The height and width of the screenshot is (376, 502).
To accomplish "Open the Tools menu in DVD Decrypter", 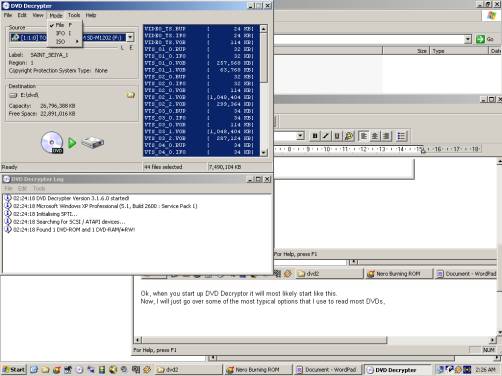I will click(74, 15).
